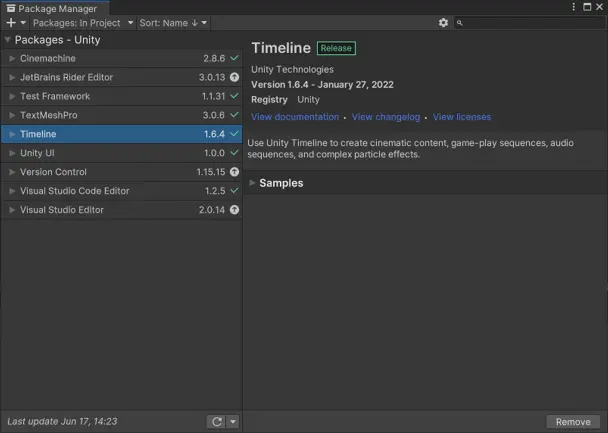Select the Test Framework package

[122, 96]
